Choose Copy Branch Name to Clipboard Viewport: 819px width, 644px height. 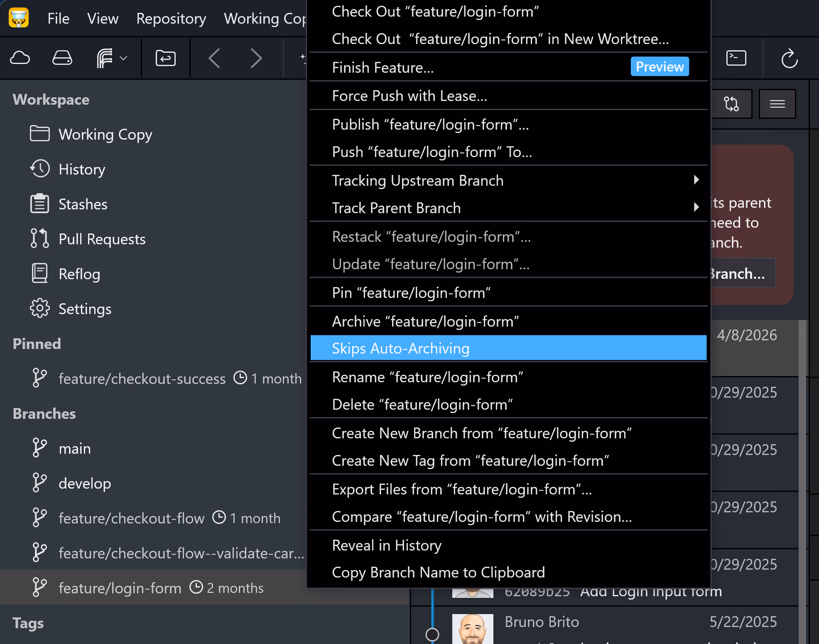[508, 572]
